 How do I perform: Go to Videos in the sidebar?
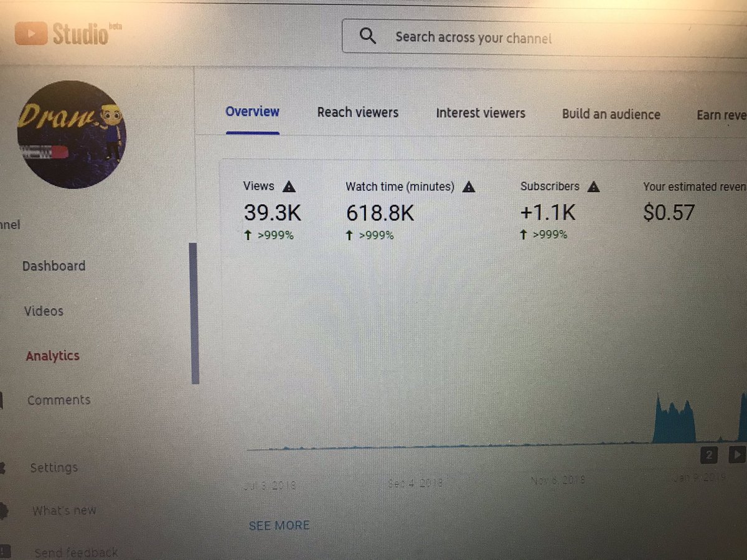[x=44, y=310]
